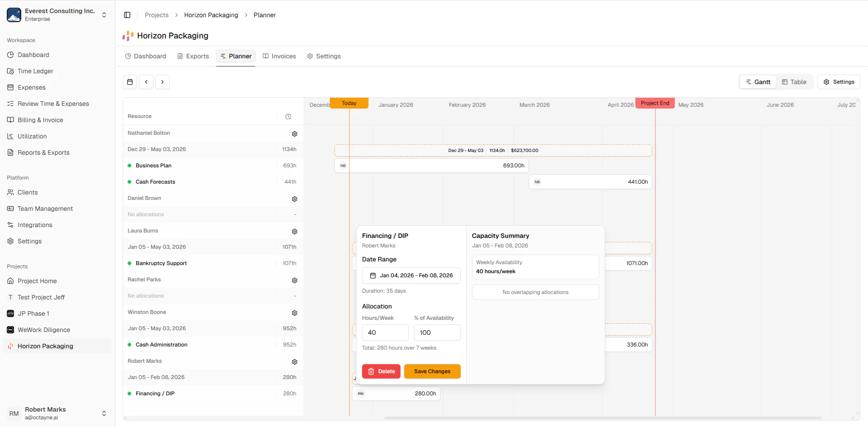Screen dimensions: 868x427
Task: Delete the Financing / DIP allocation
Action: (x=381, y=371)
